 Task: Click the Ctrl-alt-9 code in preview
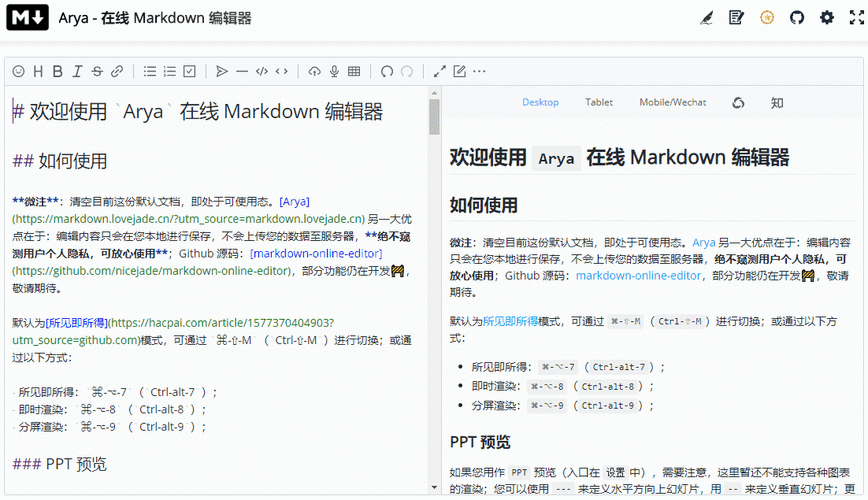point(607,406)
